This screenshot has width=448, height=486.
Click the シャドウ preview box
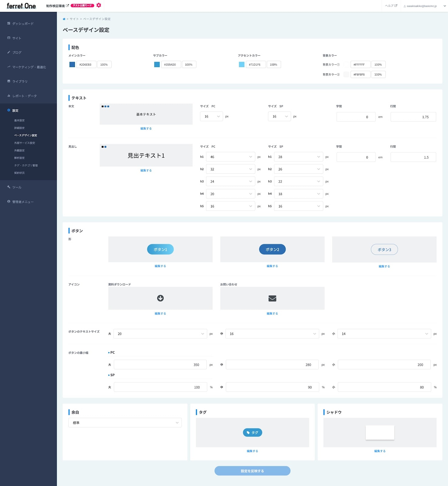pyautogui.click(x=380, y=433)
